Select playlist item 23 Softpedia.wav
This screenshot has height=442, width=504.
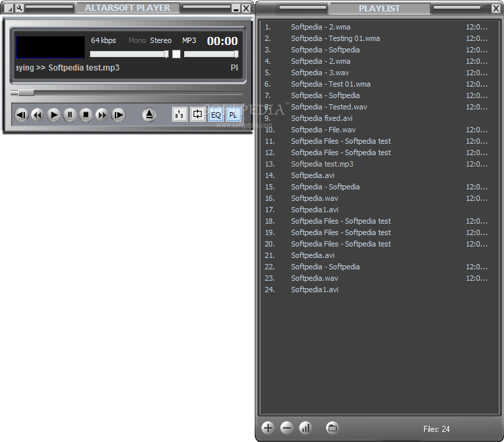379,278
